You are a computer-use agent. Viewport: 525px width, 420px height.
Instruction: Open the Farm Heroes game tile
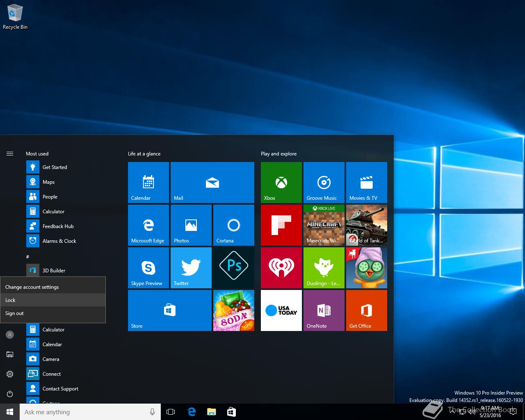[x=367, y=268]
